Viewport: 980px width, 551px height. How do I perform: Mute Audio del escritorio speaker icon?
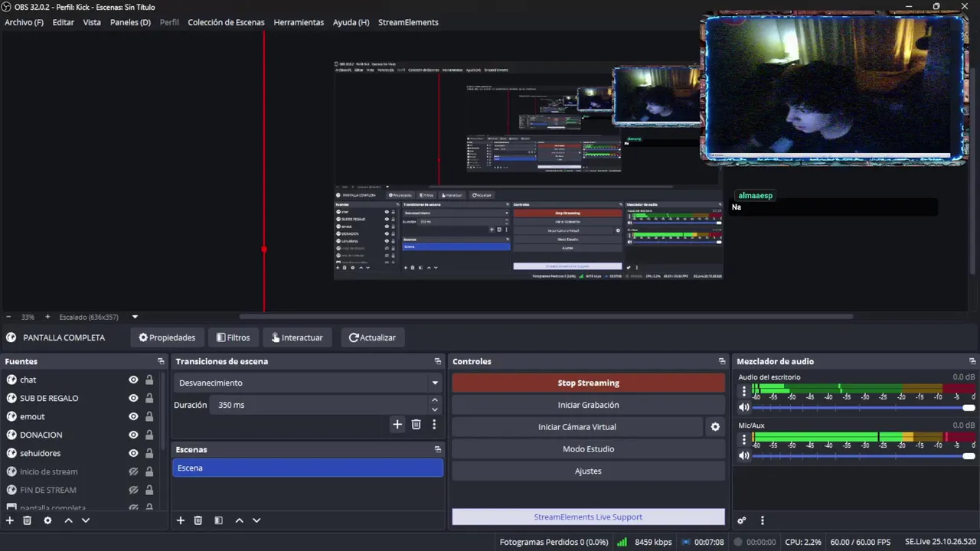(x=743, y=408)
